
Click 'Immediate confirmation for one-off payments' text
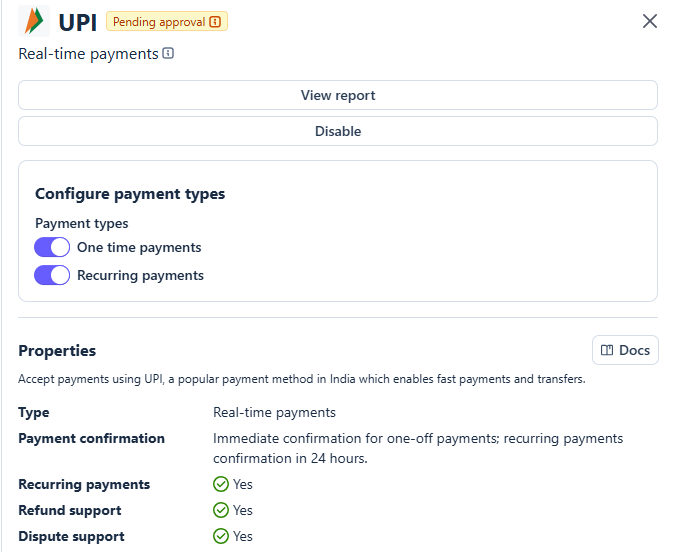[x=418, y=448]
